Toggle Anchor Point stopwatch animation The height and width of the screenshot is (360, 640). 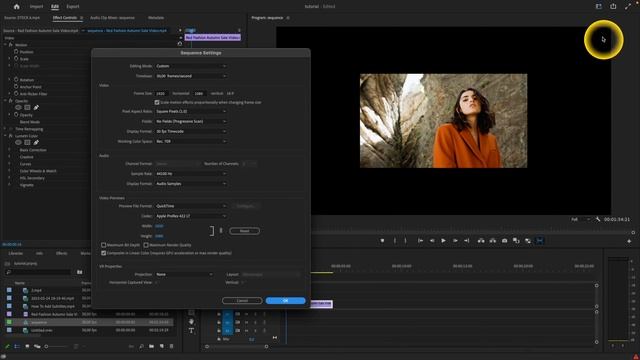[16, 87]
